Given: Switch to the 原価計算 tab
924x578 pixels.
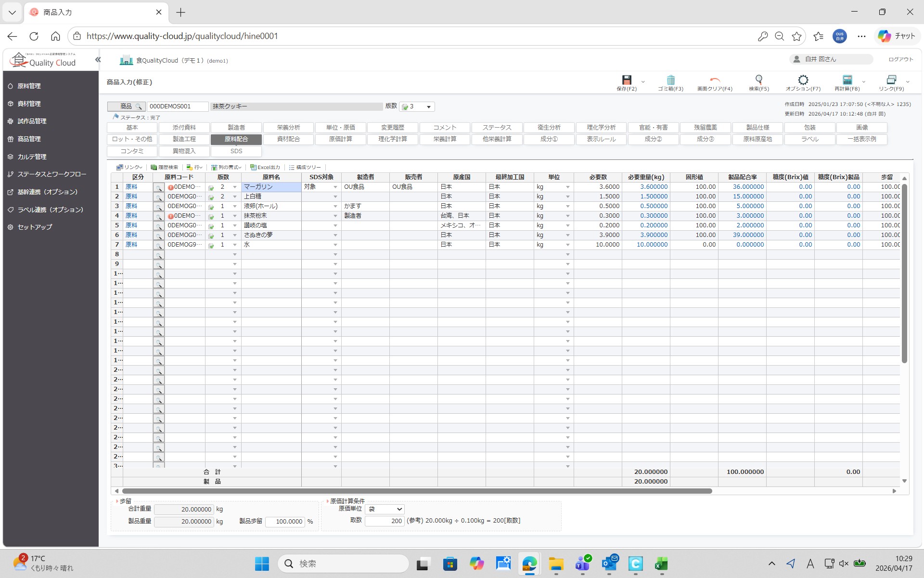Looking at the screenshot, I should point(341,139).
